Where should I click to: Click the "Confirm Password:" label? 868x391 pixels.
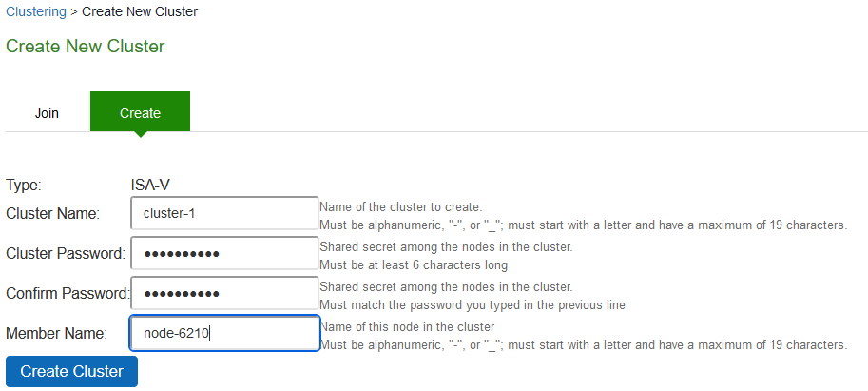coord(67,293)
